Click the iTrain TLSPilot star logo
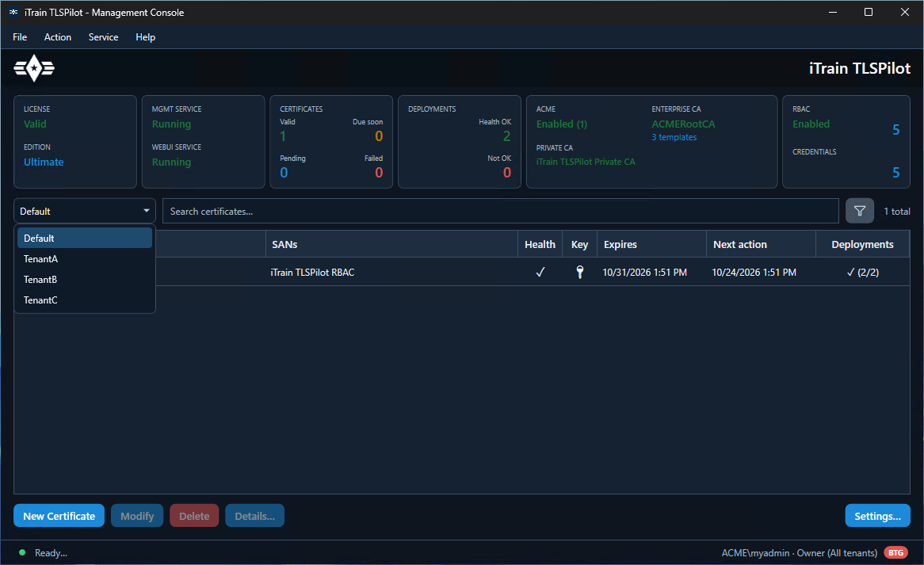924x565 pixels. point(34,68)
